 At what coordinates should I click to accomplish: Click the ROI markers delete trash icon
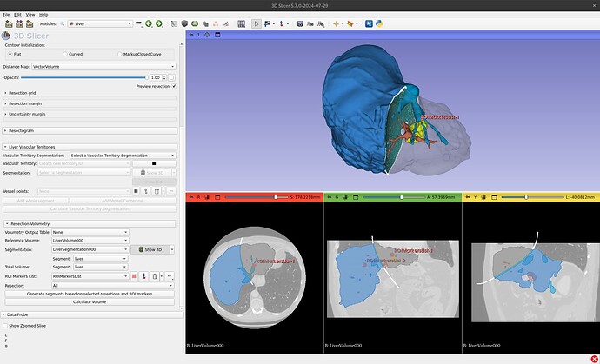click(155, 276)
